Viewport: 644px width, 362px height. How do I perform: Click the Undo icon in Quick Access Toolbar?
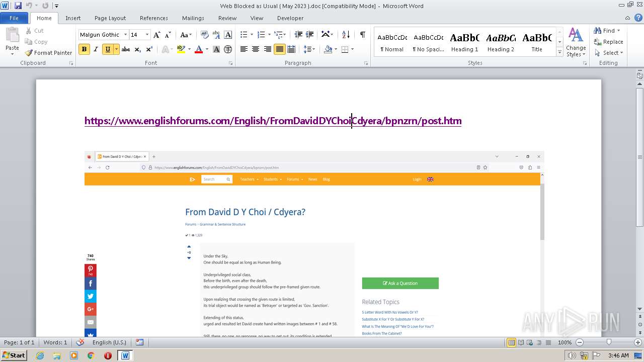pos(29,6)
